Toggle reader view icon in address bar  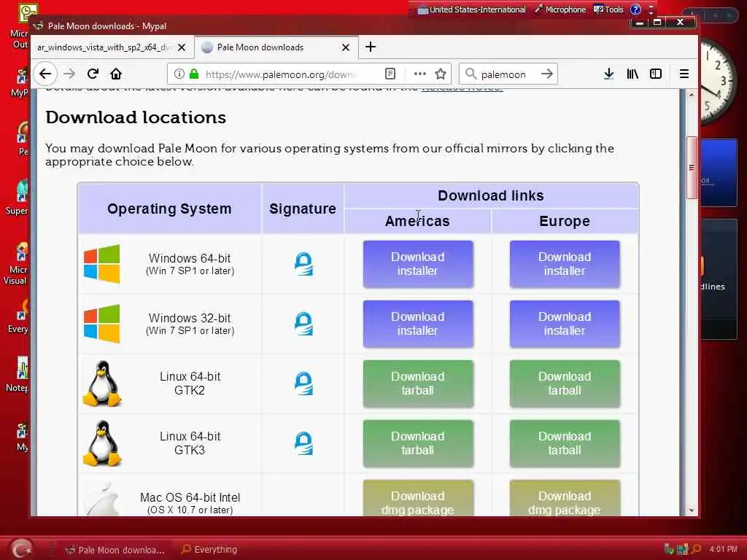click(x=390, y=74)
